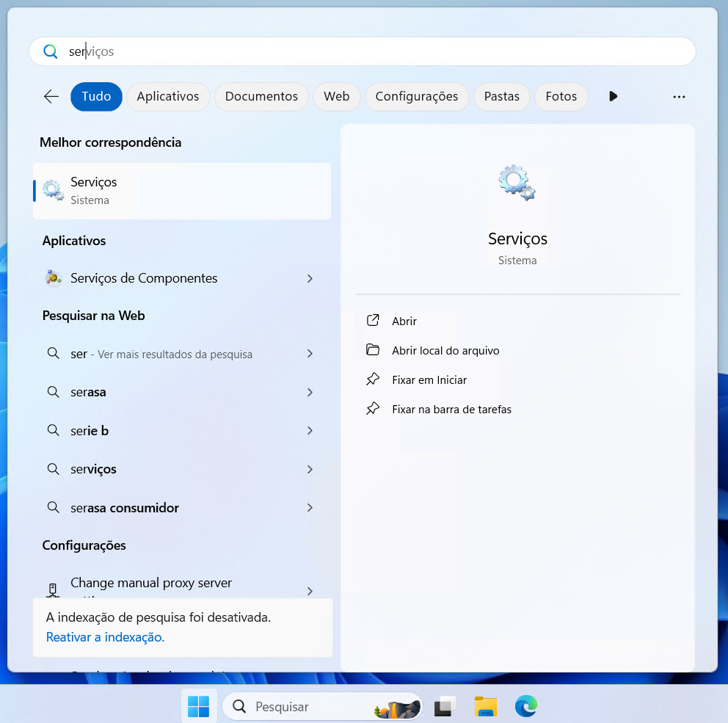
Task: Select the 'serasa' web suggestion text
Action: tap(88, 392)
